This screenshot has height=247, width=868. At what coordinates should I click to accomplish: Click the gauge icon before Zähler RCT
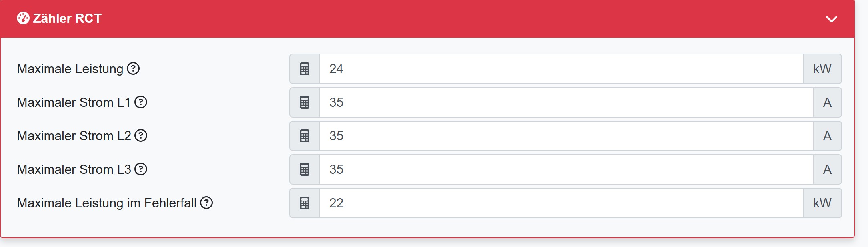[23, 18]
